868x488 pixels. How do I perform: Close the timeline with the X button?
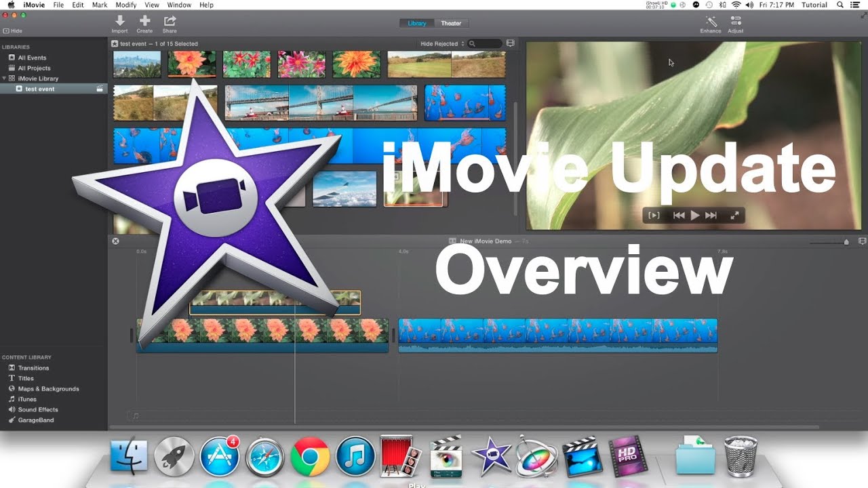pyautogui.click(x=115, y=241)
